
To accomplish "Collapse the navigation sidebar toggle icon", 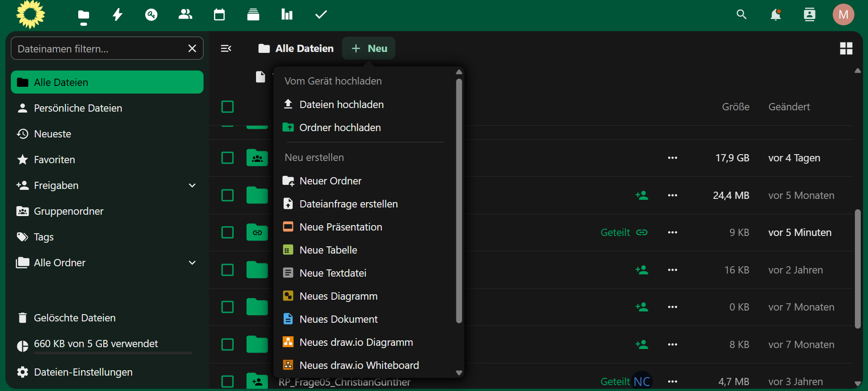I will coord(226,48).
